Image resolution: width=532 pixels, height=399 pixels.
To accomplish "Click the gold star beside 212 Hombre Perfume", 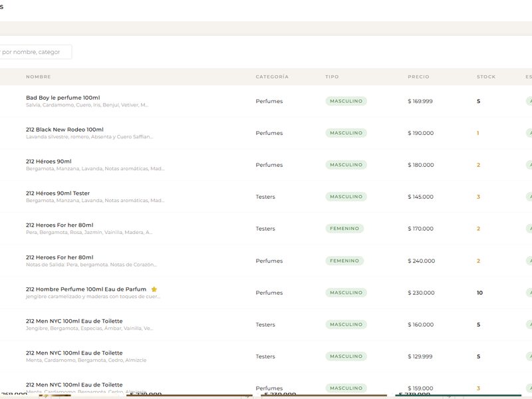I will point(154,289).
